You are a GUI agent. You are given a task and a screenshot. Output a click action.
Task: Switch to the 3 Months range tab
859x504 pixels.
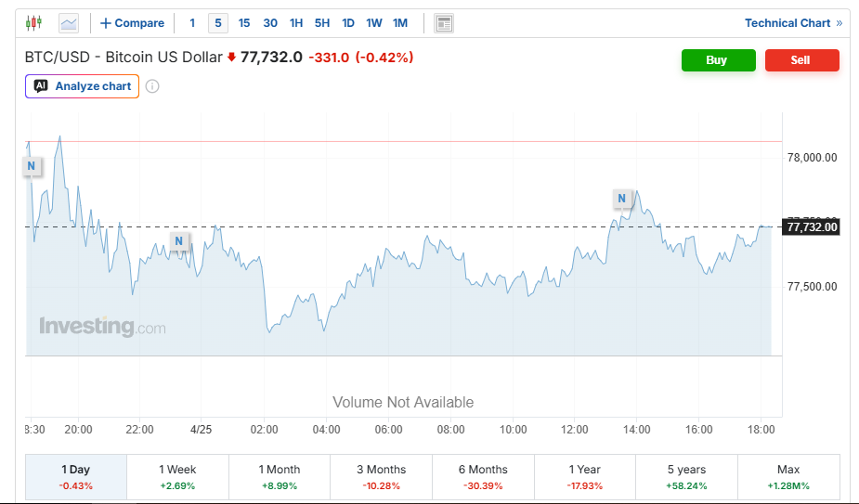click(381, 477)
